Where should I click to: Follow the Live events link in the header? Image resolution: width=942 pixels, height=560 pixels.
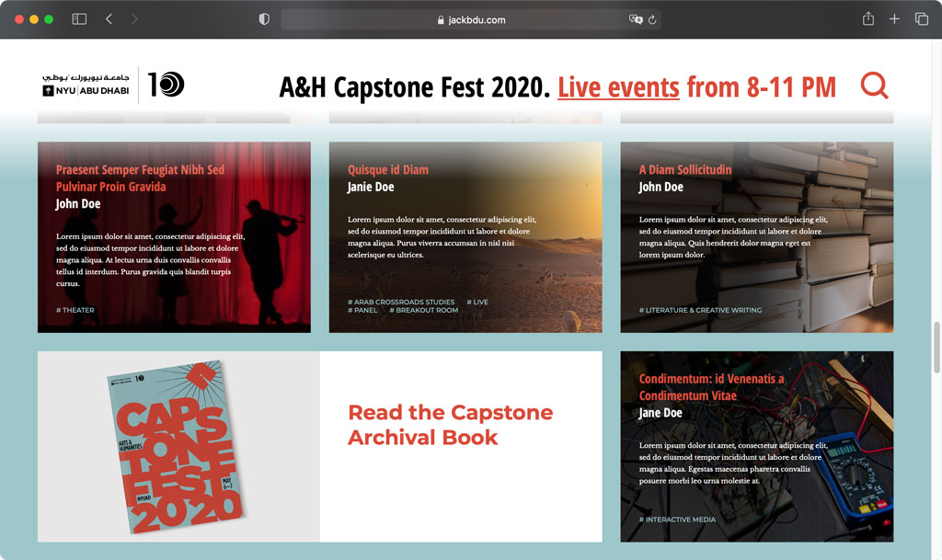click(617, 86)
